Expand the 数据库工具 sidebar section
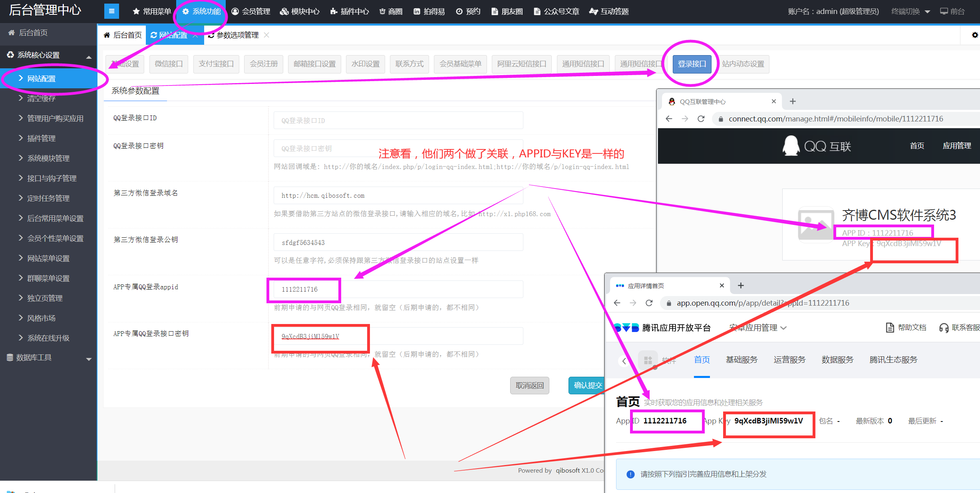This screenshot has width=980, height=493. click(48, 358)
